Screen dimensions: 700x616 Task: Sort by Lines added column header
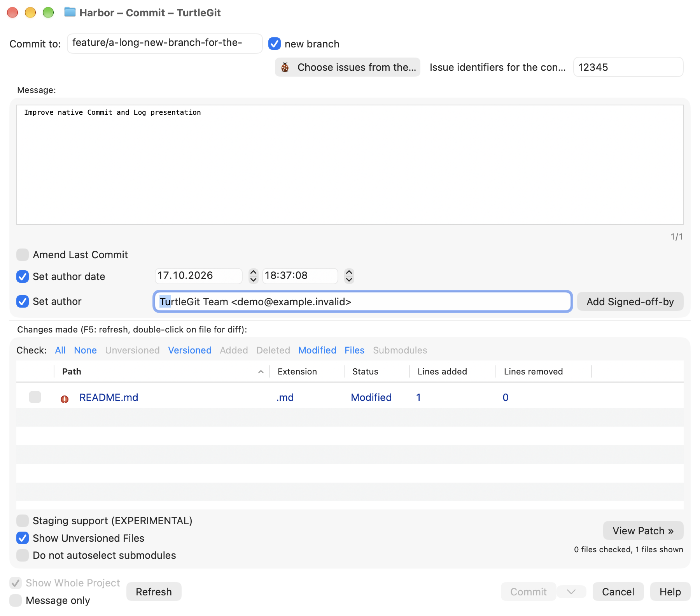point(453,371)
